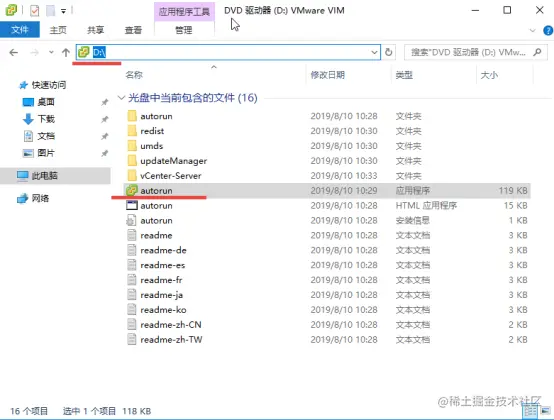Click the window system icon in title bar
Screen dimensions: 554x420
[11, 10]
